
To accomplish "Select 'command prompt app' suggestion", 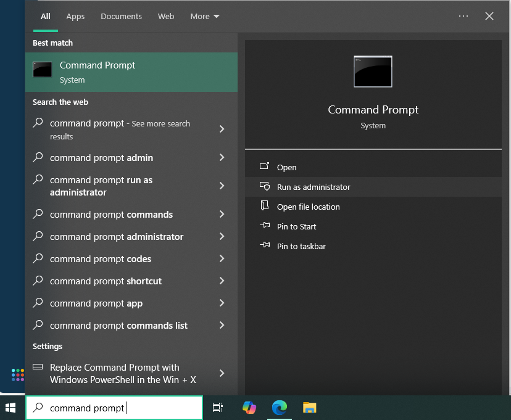I will pos(131,303).
